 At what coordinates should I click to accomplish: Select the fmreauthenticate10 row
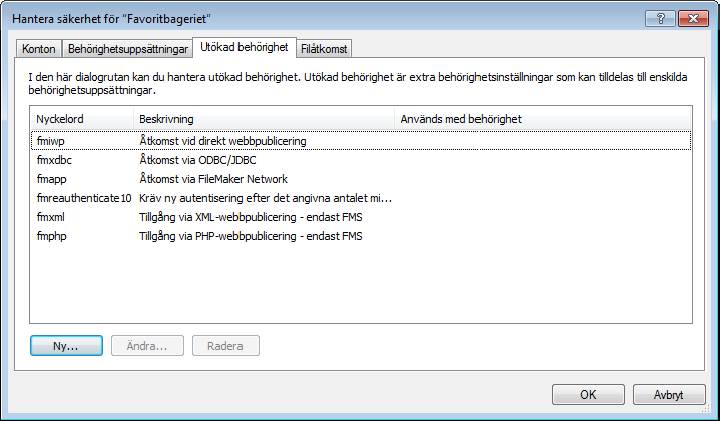[361, 198]
